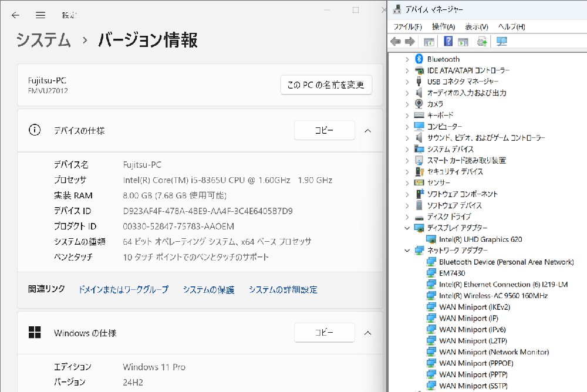Image resolution: width=587 pixels, height=392 pixels.
Task: Expand the オーディオの入力および出力 node
Action: [x=407, y=93]
